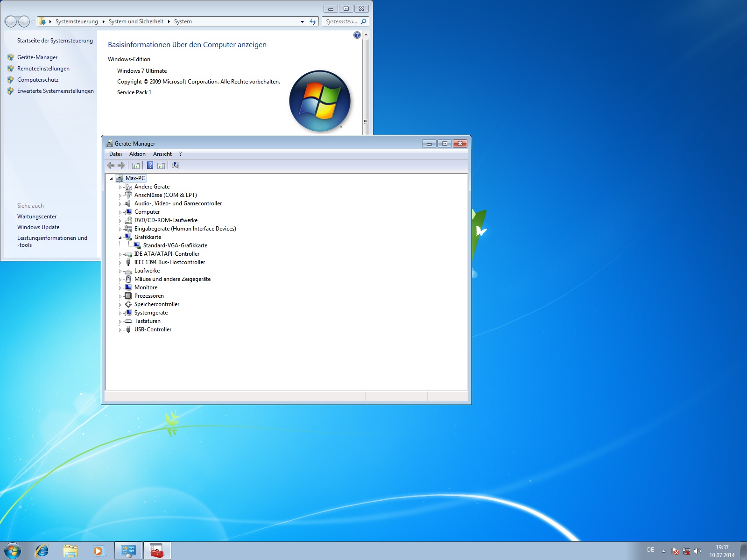The image size is (747, 560).
Task: Click Systemsteuerung in the breadcrumb
Action: click(x=77, y=21)
